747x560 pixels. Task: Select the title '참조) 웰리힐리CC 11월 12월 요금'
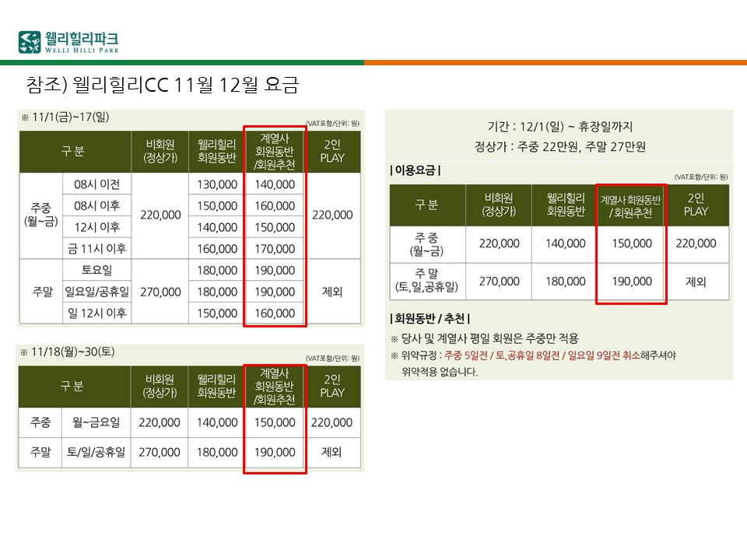coord(163,85)
